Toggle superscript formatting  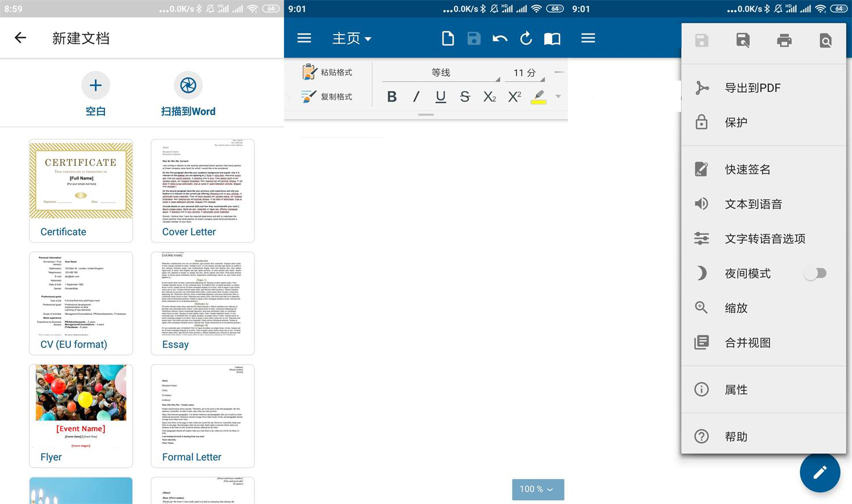(515, 96)
